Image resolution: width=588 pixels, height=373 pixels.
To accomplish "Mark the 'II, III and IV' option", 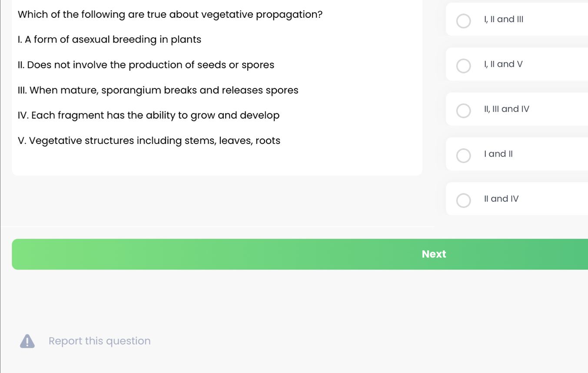I will pyautogui.click(x=464, y=110).
